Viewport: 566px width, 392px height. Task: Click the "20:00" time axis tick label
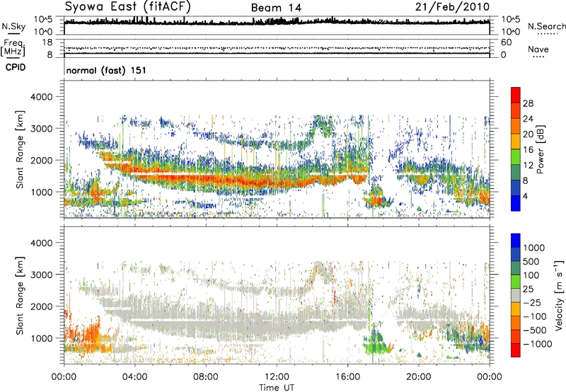point(418,377)
